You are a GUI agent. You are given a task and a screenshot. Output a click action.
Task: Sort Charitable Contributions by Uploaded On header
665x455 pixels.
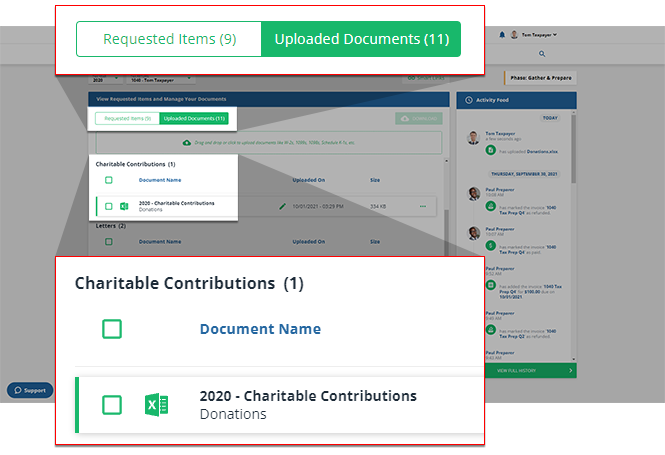point(308,180)
